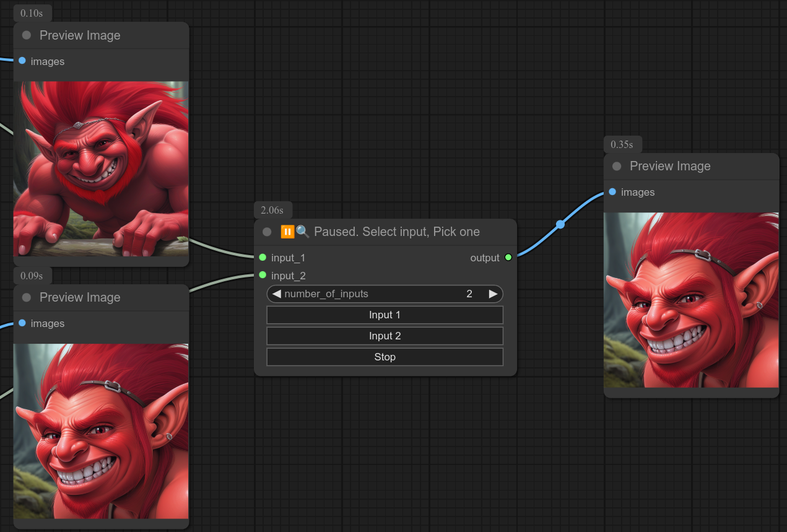Click the input_1 green connector dot
This screenshot has width=787, height=532.
[263, 257]
